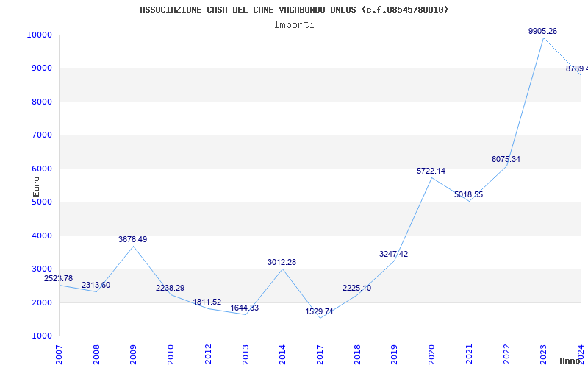Select the 3247.42 data label

pos(393,254)
